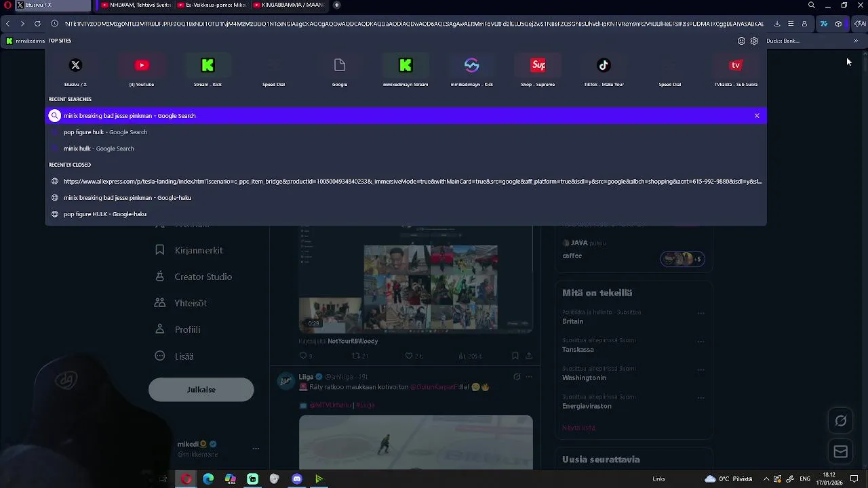Open the Grok floating button
Viewport: 868px width, 488px height.
(x=841, y=421)
